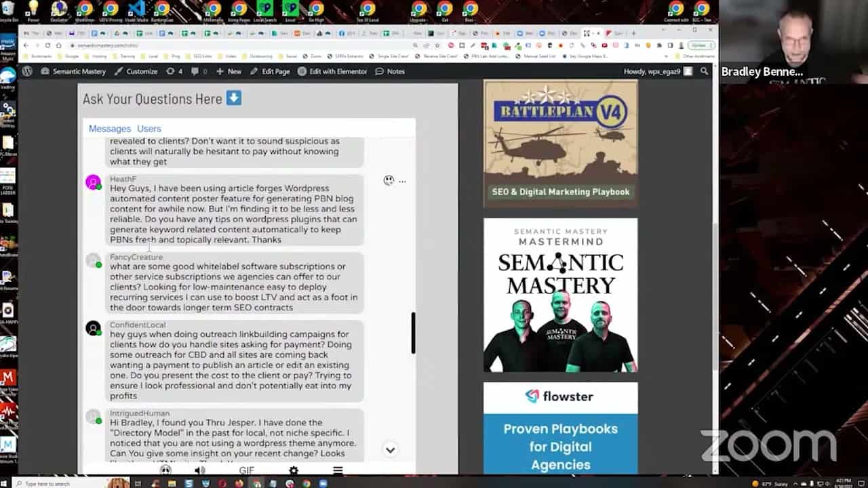Open Notes in the admin bar

pyautogui.click(x=390, y=71)
